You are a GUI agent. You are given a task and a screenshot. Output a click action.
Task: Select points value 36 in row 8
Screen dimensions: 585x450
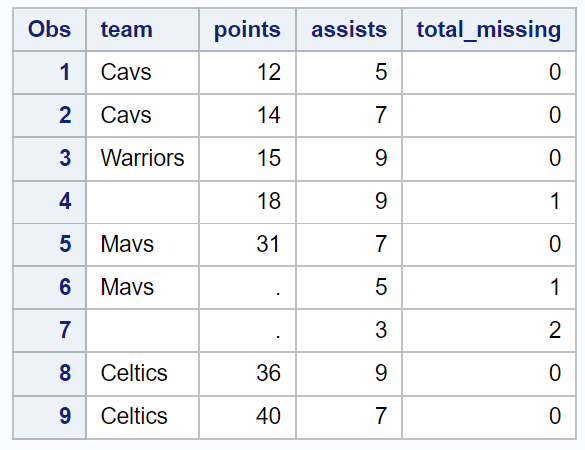click(x=247, y=374)
